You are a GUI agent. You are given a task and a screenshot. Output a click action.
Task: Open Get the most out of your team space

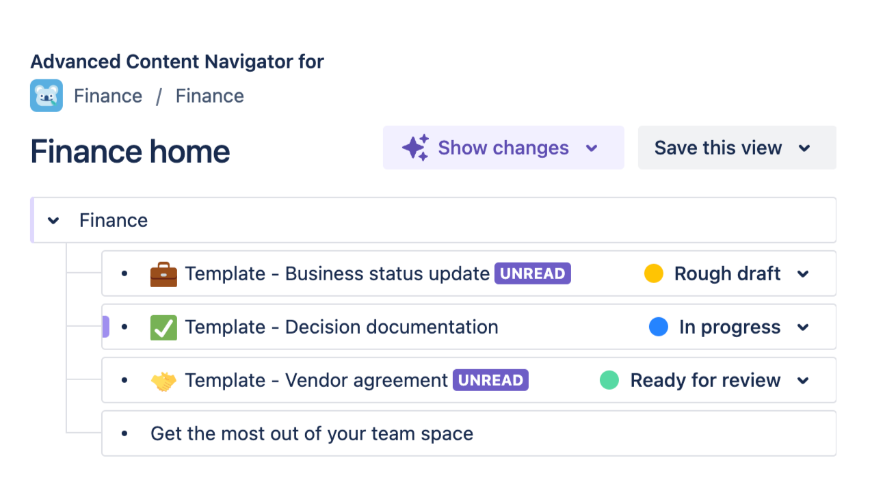tap(312, 434)
